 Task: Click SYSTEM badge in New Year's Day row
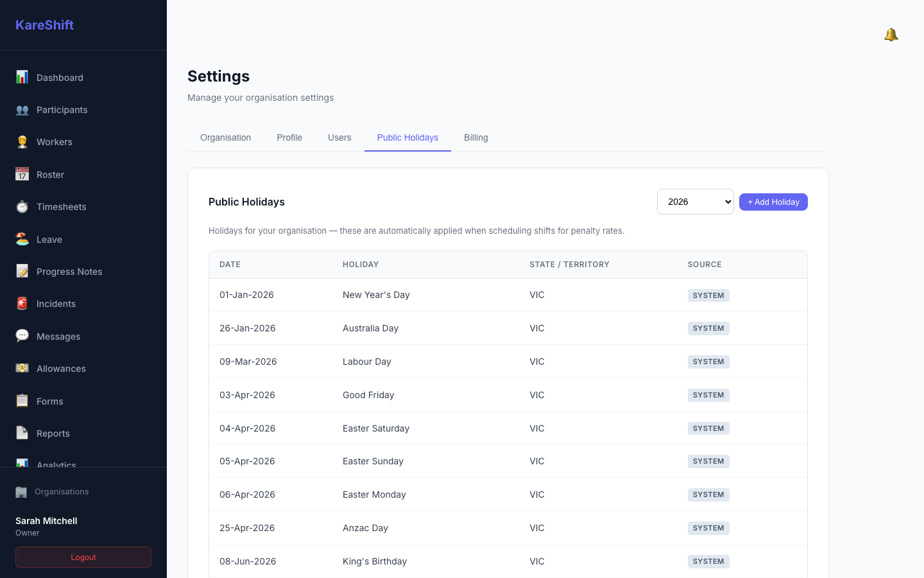pos(708,295)
